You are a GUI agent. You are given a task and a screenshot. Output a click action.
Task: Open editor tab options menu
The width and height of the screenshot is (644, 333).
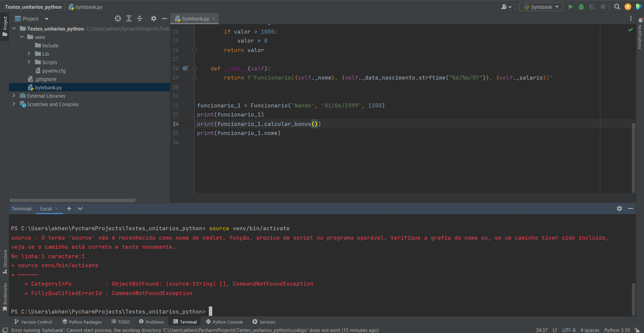click(x=631, y=18)
